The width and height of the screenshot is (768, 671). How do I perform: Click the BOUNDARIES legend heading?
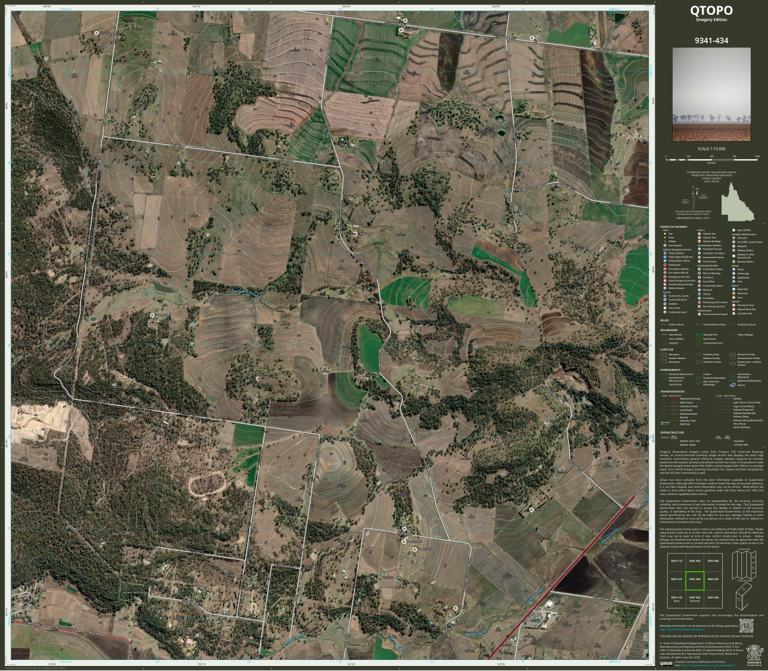[669, 330]
